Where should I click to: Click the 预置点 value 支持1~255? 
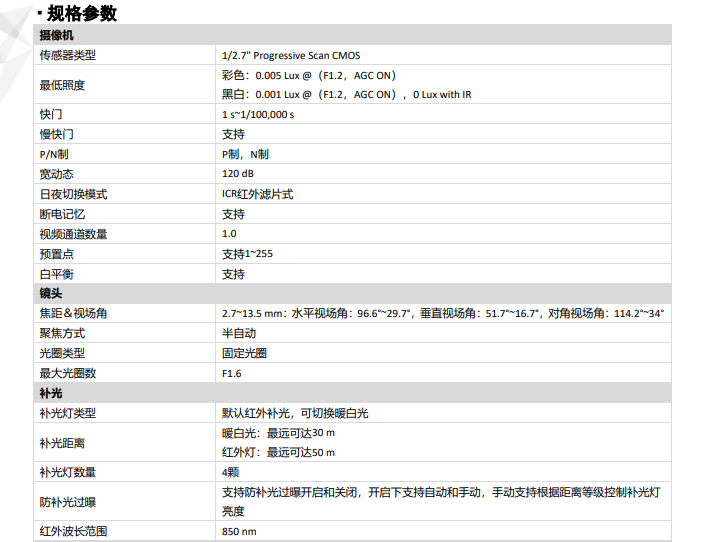[x=247, y=254]
